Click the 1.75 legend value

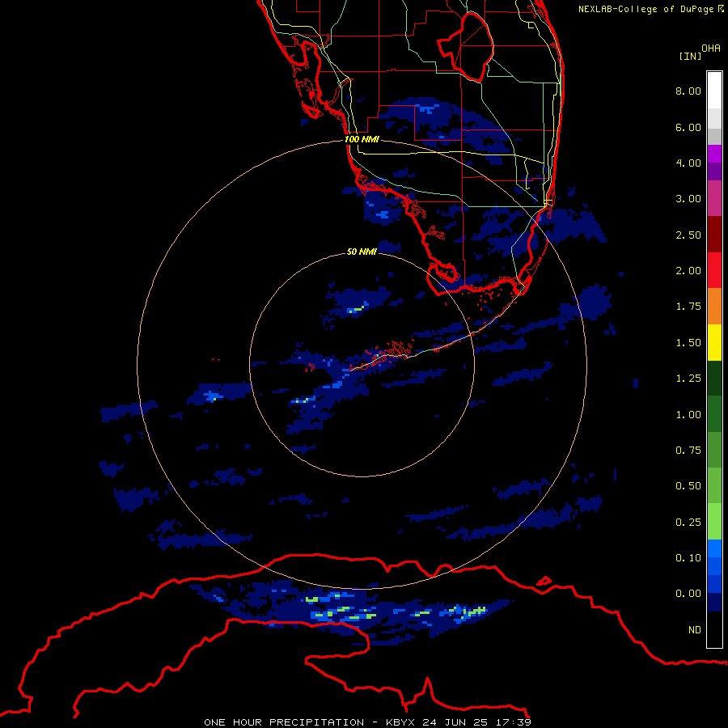[688, 307]
